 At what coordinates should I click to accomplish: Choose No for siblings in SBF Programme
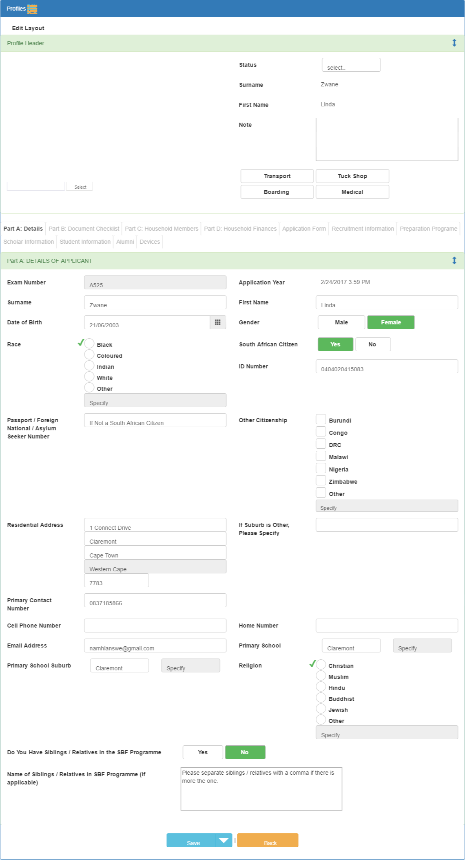pyautogui.click(x=245, y=752)
